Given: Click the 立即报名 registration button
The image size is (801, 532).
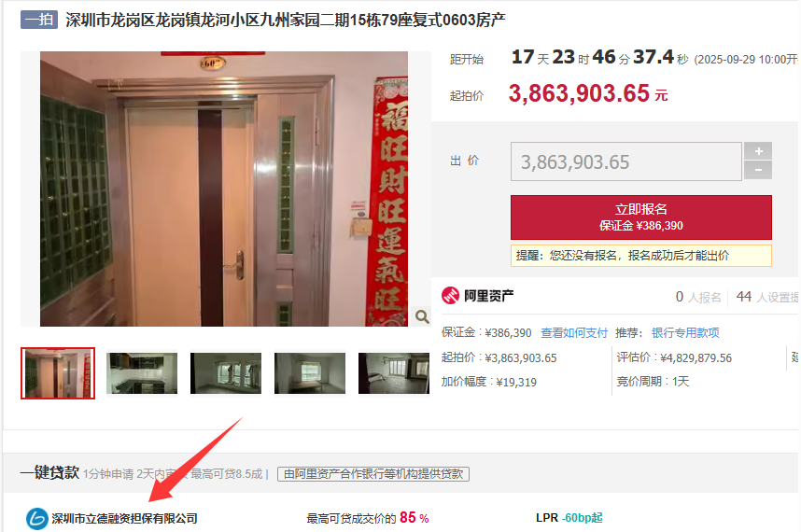Looking at the screenshot, I should click(641, 217).
